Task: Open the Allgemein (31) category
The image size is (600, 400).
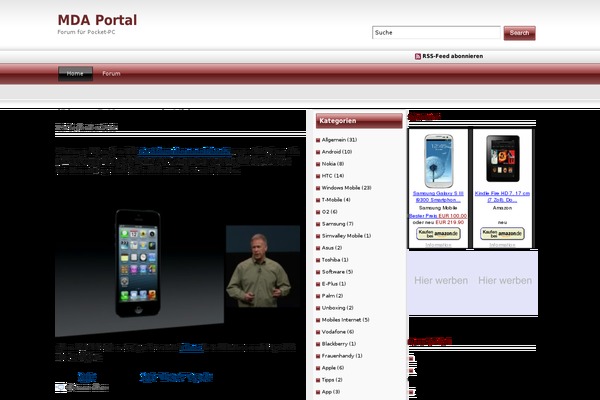Action: (339, 140)
